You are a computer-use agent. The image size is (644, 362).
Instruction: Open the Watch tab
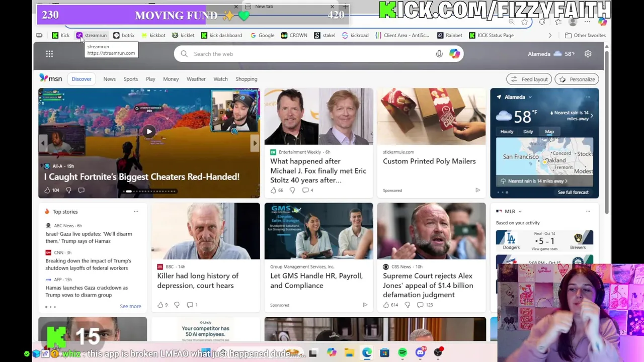click(x=220, y=79)
